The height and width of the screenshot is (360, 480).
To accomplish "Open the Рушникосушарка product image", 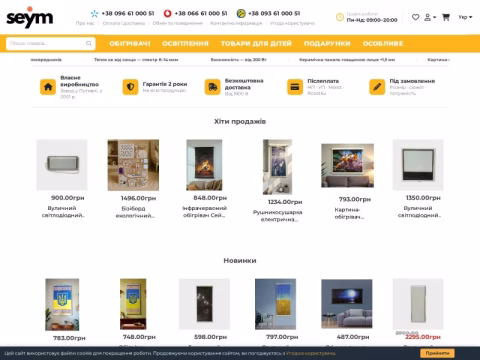I will (277, 167).
